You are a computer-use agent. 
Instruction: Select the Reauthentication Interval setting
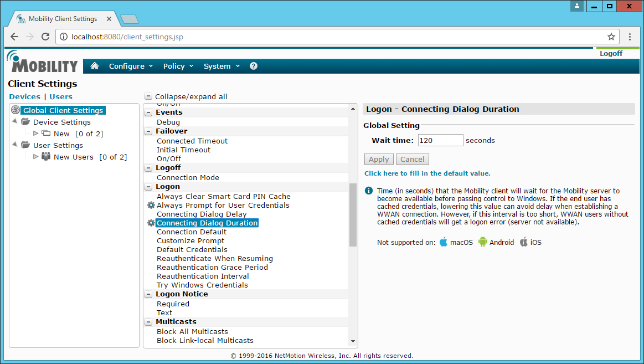(203, 276)
